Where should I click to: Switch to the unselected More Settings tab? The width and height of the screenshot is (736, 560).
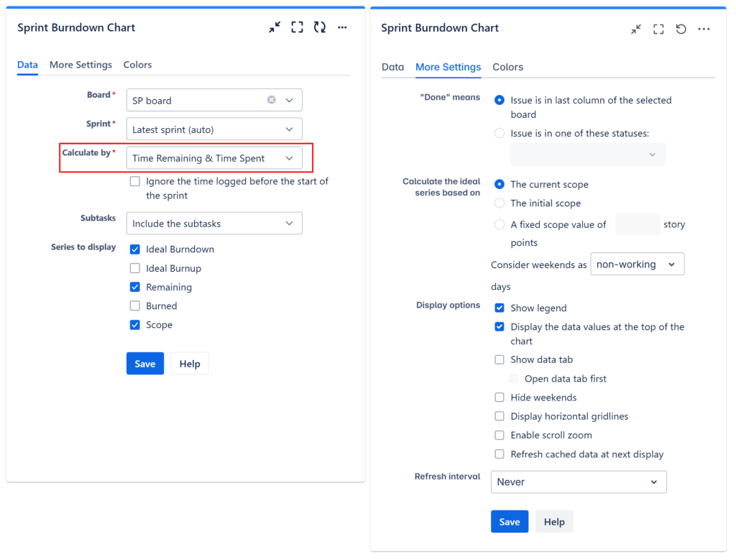(x=80, y=65)
